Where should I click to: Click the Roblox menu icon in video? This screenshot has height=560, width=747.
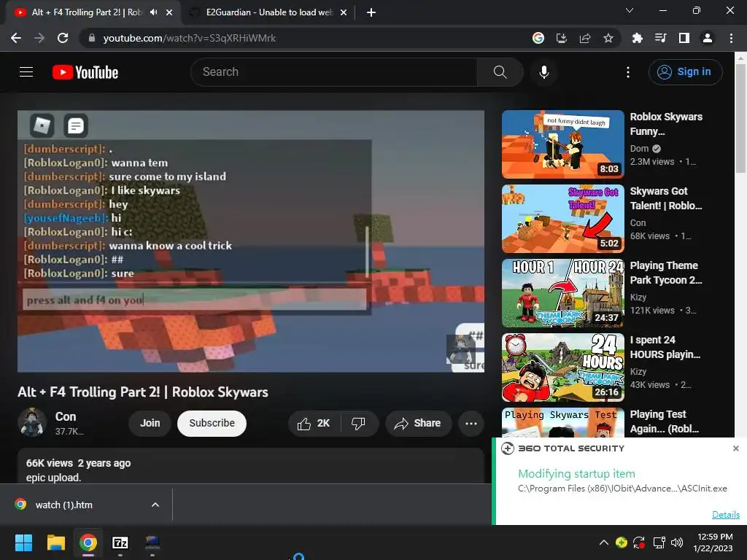pos(42,125)
